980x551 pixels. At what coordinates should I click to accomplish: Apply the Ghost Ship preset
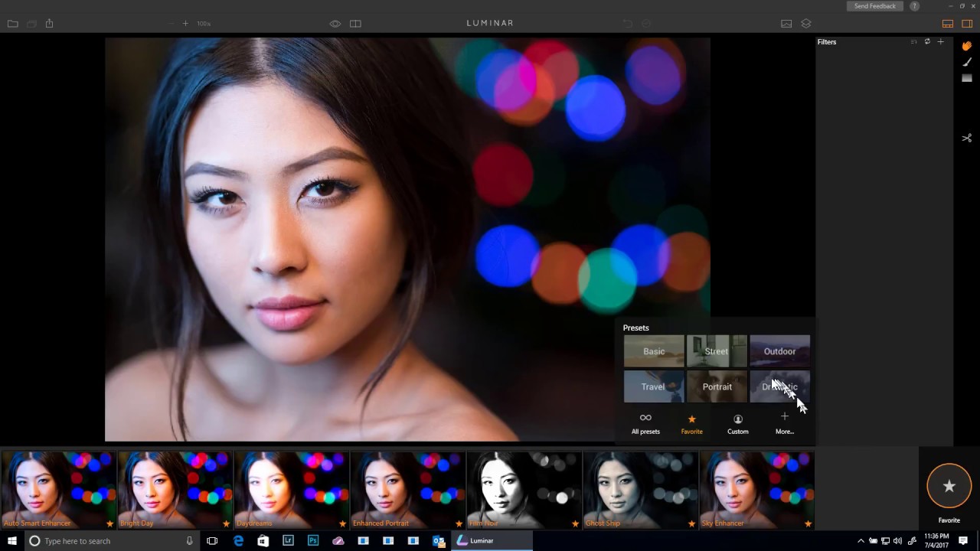(640, 490)
